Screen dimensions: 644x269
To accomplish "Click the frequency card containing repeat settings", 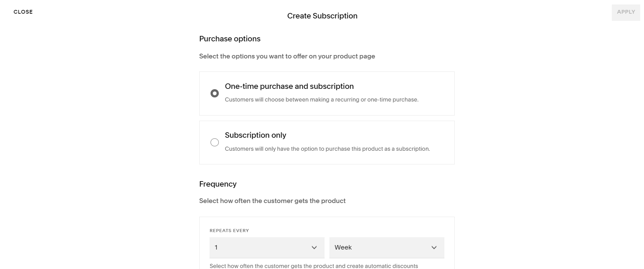I will pyautogui.click(x=327, y=243).
